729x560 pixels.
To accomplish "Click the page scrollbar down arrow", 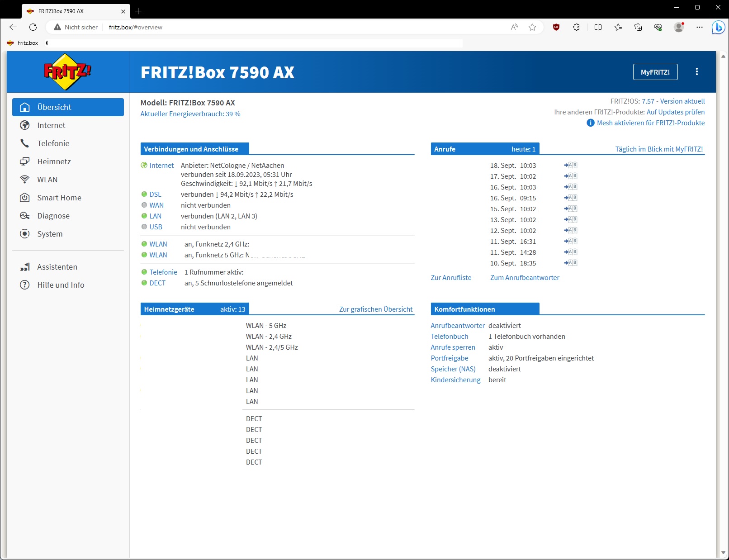I will [x=723, y=552].
